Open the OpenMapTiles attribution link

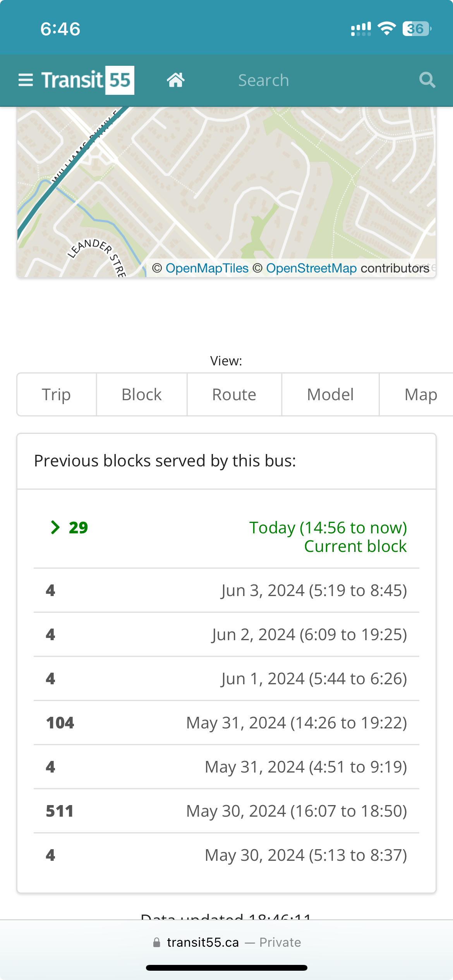tap(207, 268)
